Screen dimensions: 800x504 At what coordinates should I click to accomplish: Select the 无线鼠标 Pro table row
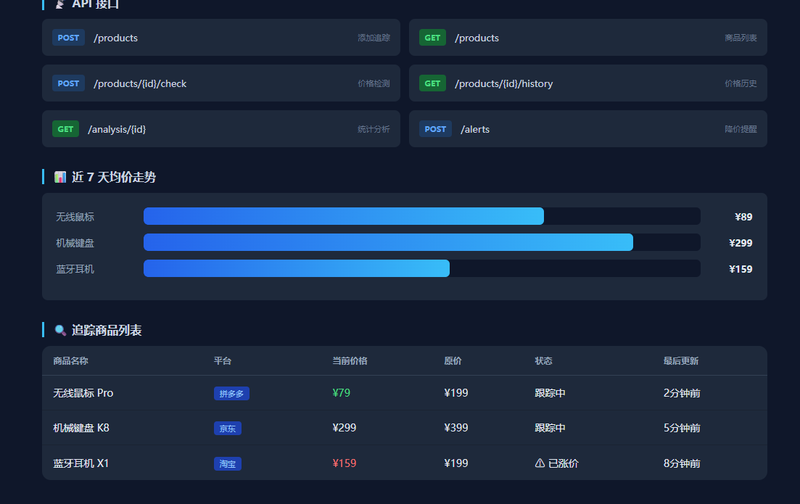click(405, 393)
